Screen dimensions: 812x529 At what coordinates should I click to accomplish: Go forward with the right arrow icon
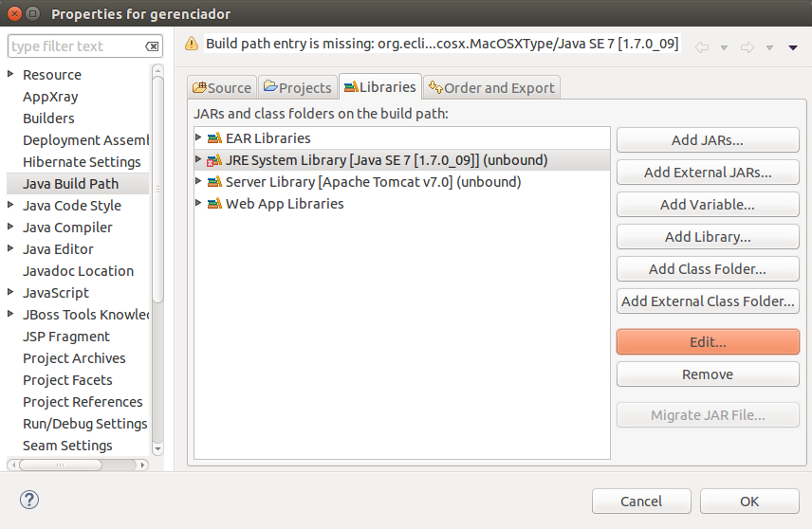pos(747,47)
